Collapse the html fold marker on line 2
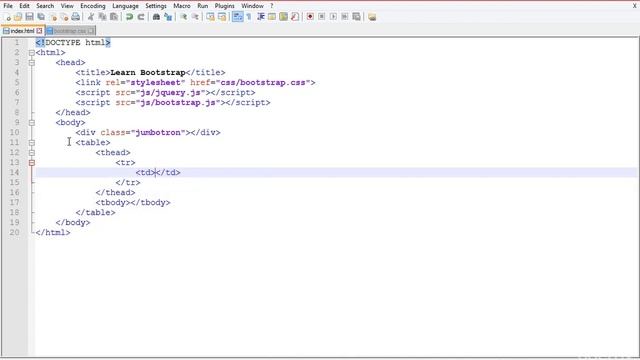Viewport: 640px width, 360px height. click(31, 53)
